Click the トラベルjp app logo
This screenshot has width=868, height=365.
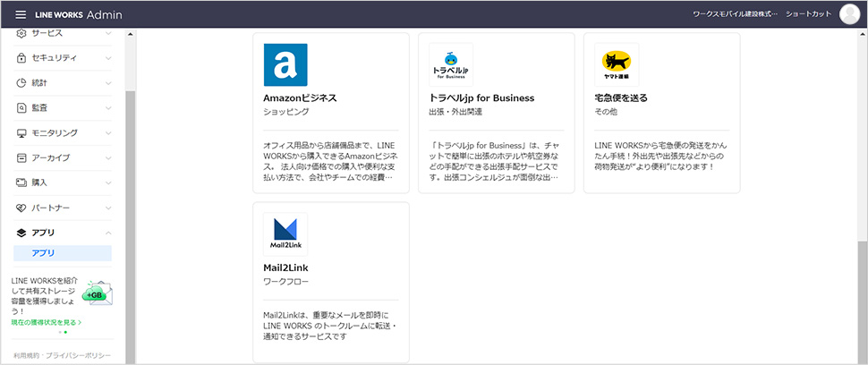(x=451, y=64)
